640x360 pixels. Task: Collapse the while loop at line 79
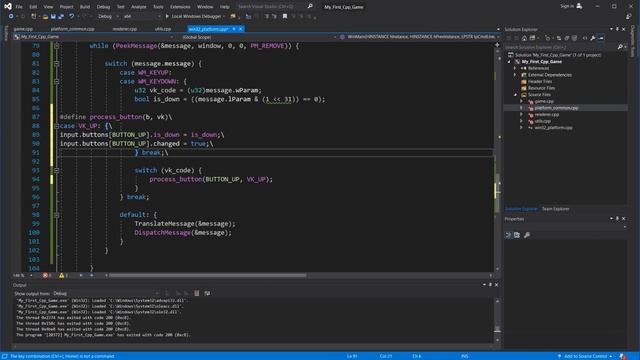[x=57, y=46]
